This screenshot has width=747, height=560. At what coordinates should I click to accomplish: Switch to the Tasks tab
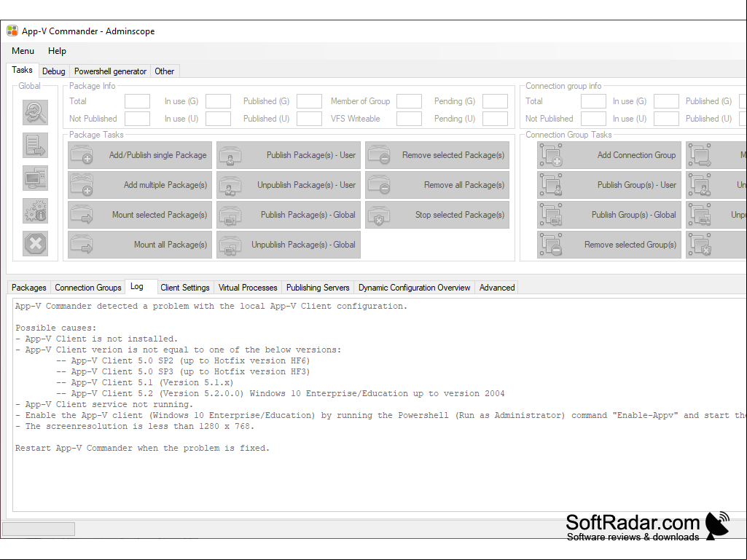click(22, 70)
